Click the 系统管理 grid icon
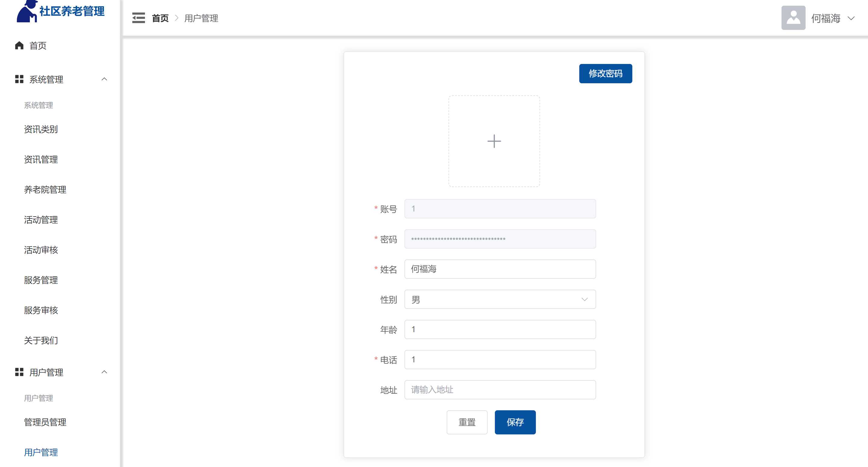This screenshot has height=467, width=868. click(x=19, y=79)
